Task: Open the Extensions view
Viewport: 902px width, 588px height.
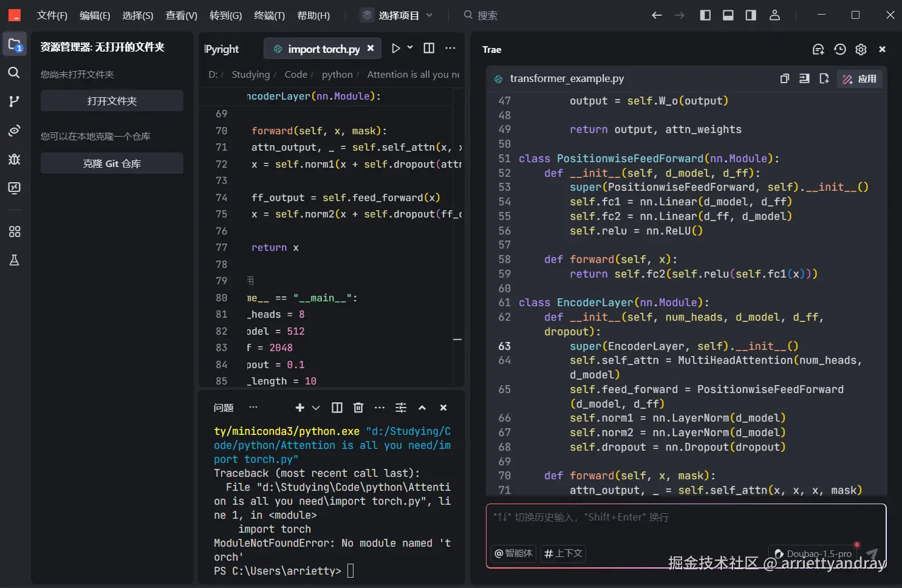Action: [x=14, y=231]
